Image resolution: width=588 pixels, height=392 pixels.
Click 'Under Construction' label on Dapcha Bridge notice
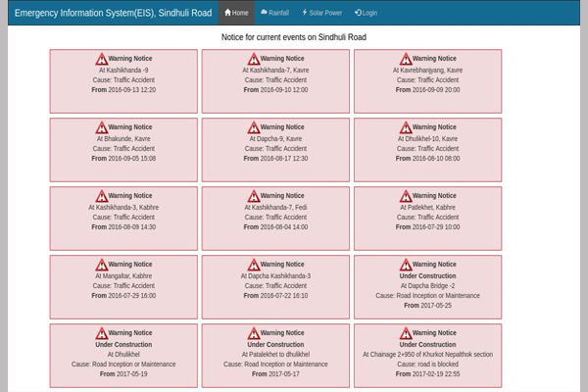427,276
